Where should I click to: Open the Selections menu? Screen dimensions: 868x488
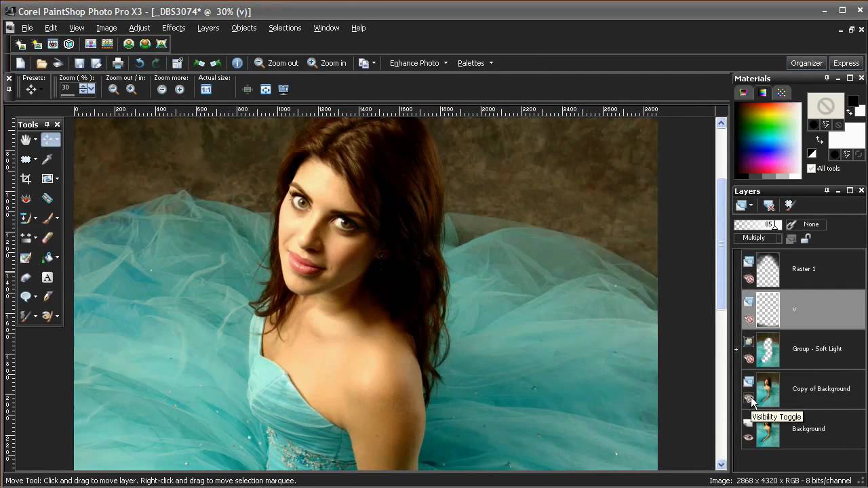[285, 28]
